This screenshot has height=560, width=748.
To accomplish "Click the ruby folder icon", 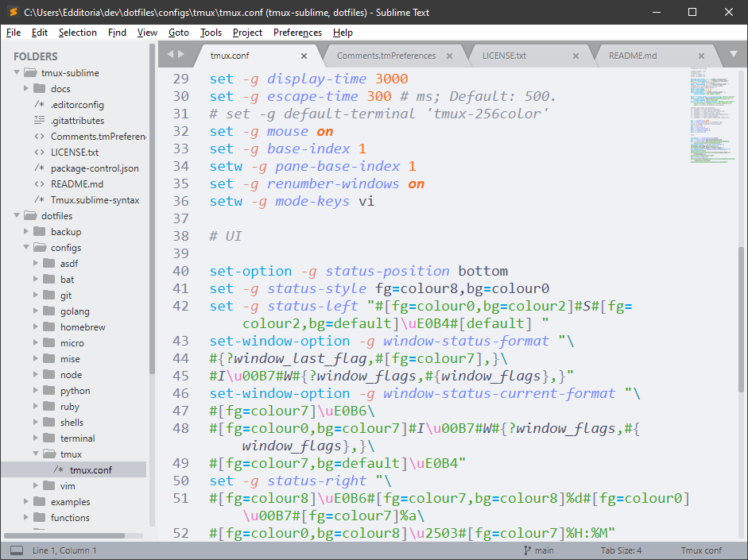I will point(49,406).
